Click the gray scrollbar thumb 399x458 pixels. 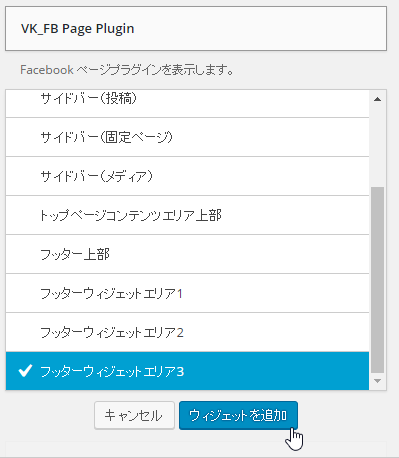pyautogui.click(x=377, y=280)
